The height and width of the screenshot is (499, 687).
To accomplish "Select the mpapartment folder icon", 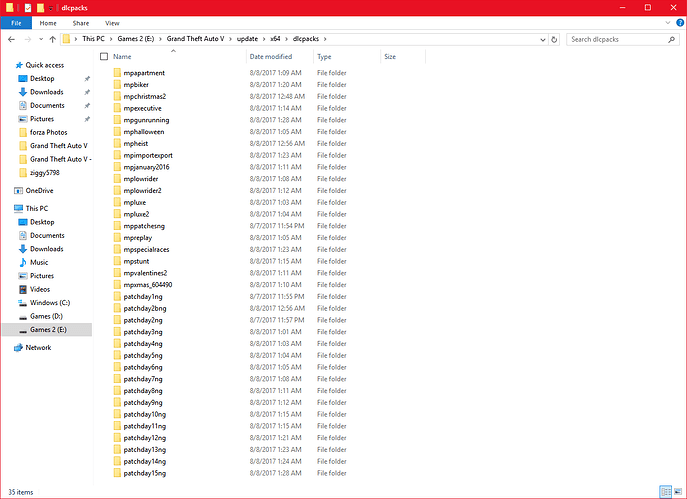I will tap(117, 73).
